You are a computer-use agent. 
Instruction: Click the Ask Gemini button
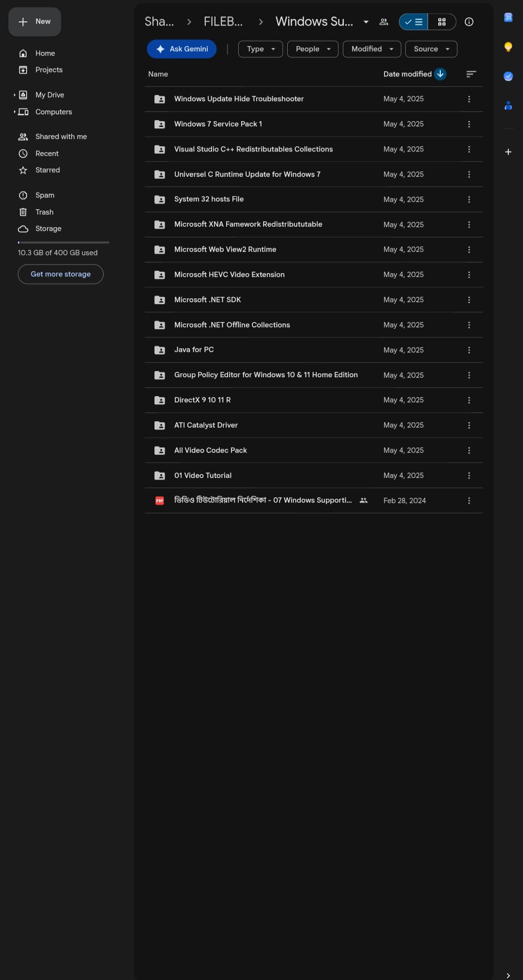click(182, 49)
